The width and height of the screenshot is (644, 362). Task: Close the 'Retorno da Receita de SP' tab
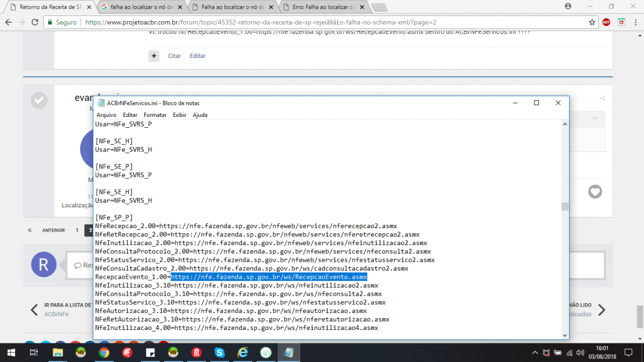click(88, 7)
